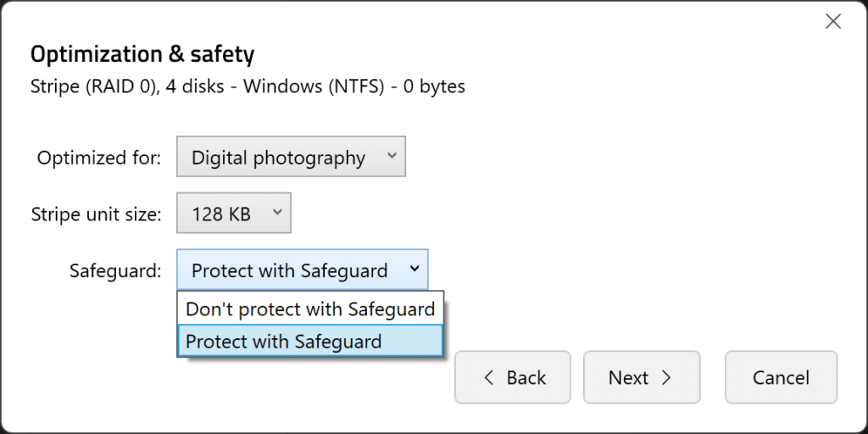Open the Stripe unit size dropdown

click(x=234, y=213)
